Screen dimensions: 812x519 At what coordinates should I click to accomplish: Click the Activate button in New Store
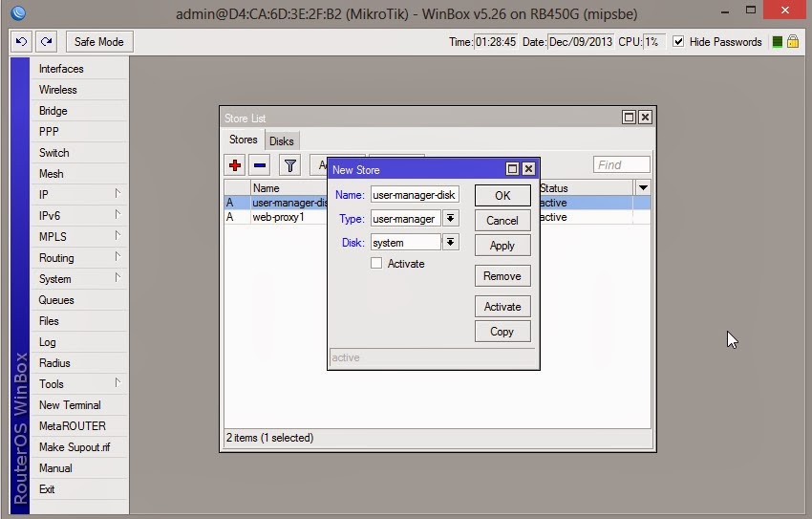(x=502, y=307)
